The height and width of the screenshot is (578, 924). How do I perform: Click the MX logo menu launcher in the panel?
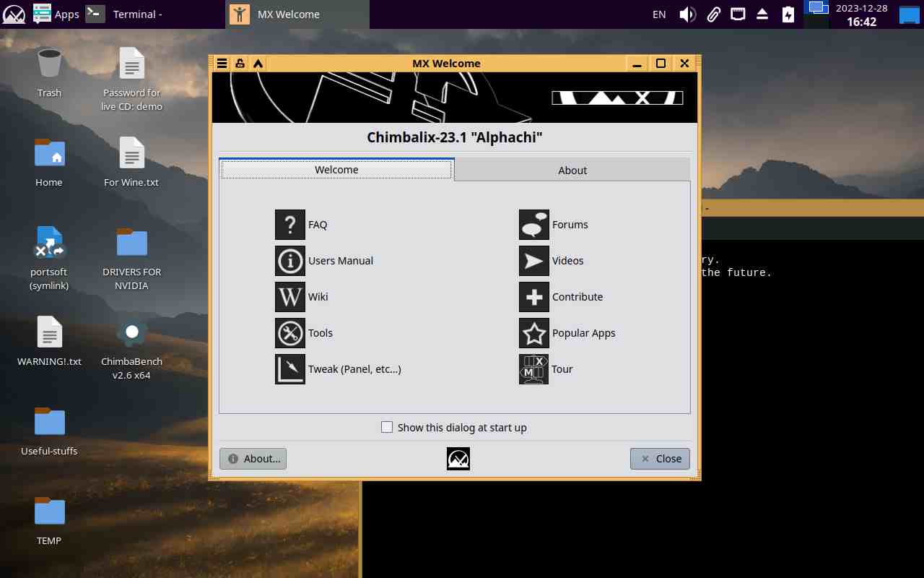pyautogui.click(x=14, y=14)
